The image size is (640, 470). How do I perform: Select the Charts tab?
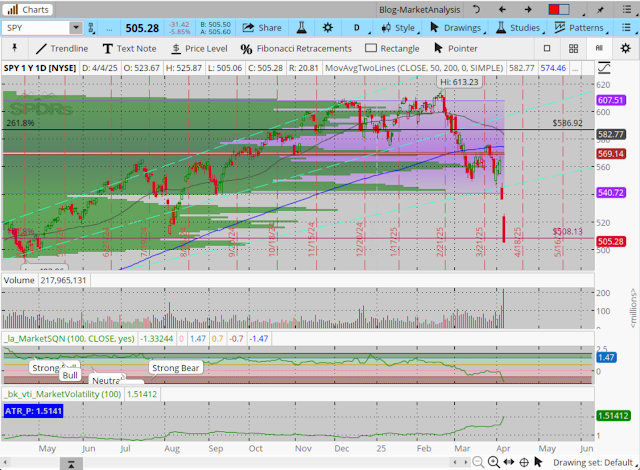(28, 9)
